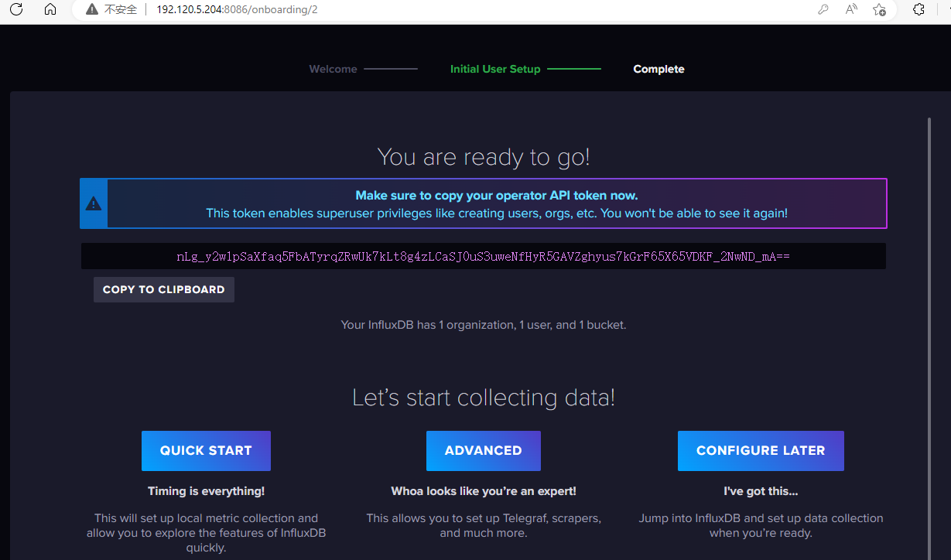Choose the Quick Start option

click(206, 451)
